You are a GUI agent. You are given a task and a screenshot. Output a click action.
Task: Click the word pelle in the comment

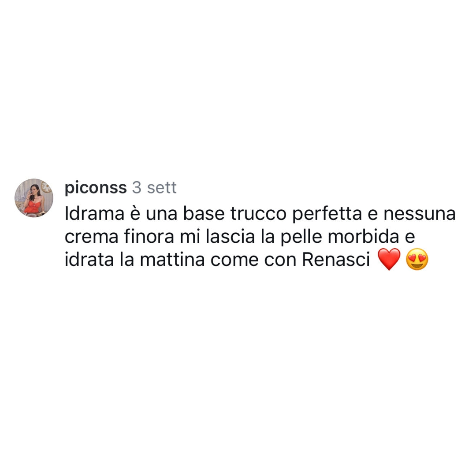point(301,238)
